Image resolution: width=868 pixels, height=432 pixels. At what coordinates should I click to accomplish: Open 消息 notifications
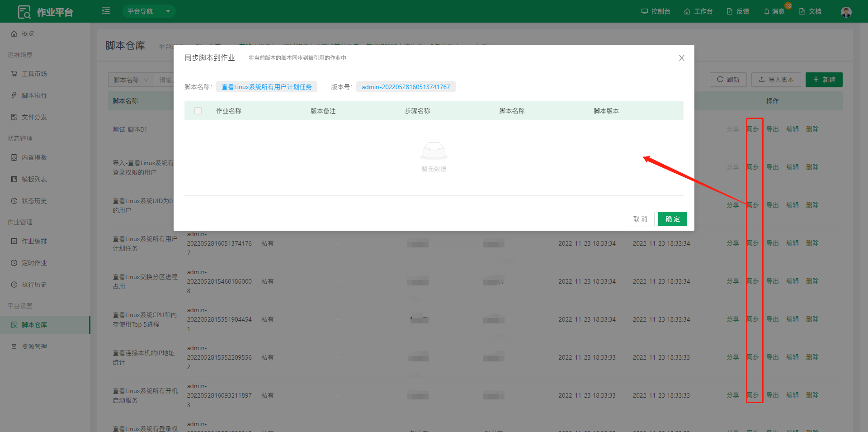pyautogui.click(x=774, y=11)
